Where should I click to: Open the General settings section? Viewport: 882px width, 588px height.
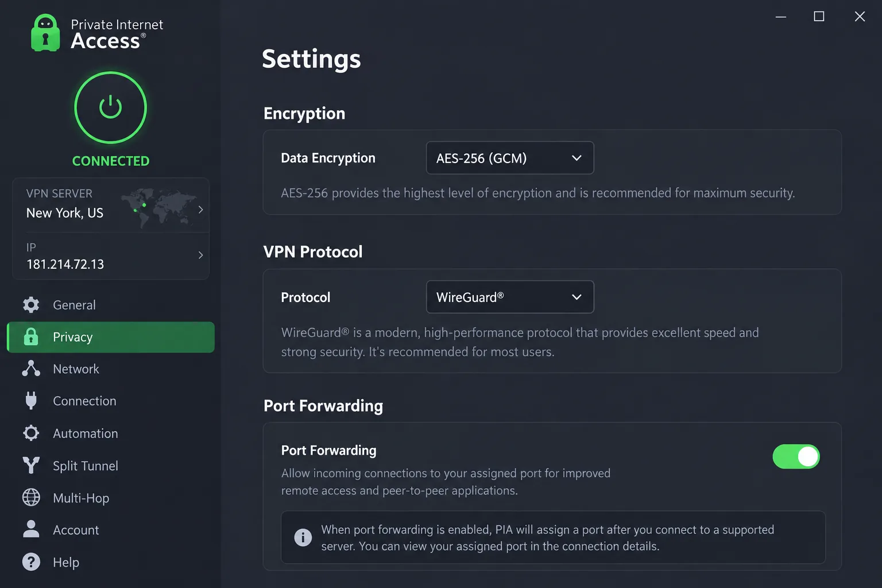pos(110,305)
